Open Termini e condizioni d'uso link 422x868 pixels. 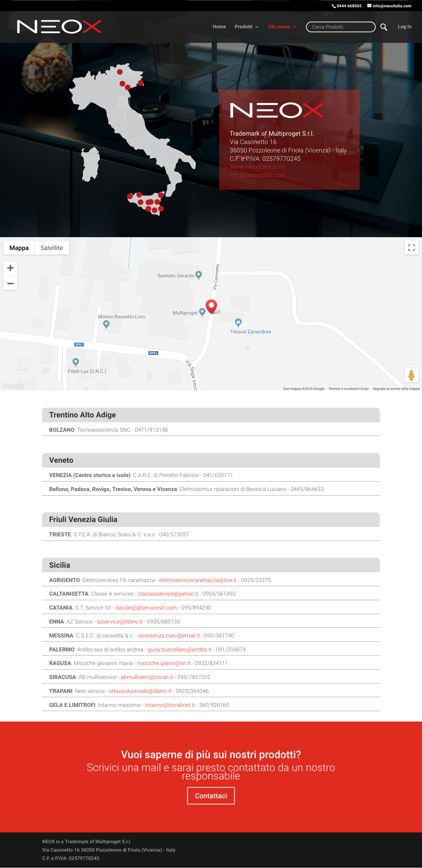pos(348,388)
